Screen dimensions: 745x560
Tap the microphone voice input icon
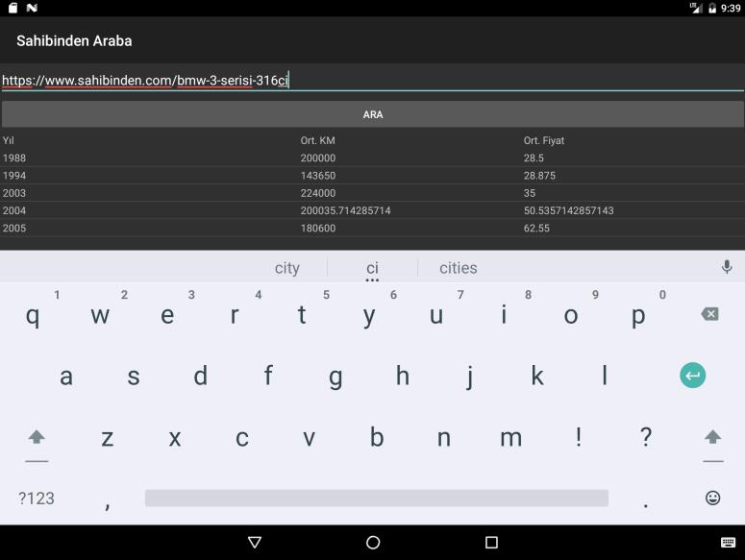pyautogui.click(x=727, y=267)
